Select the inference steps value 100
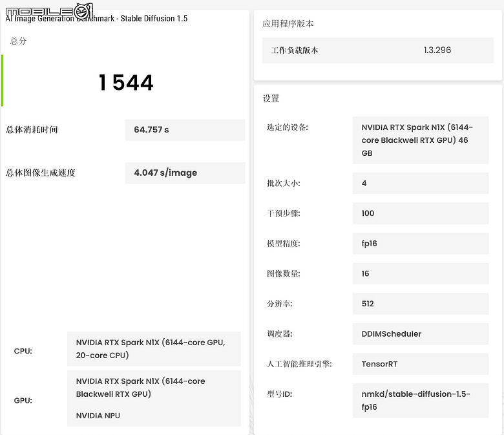The width and height of the screenshot is (504, 435). (x=421, y=213)
